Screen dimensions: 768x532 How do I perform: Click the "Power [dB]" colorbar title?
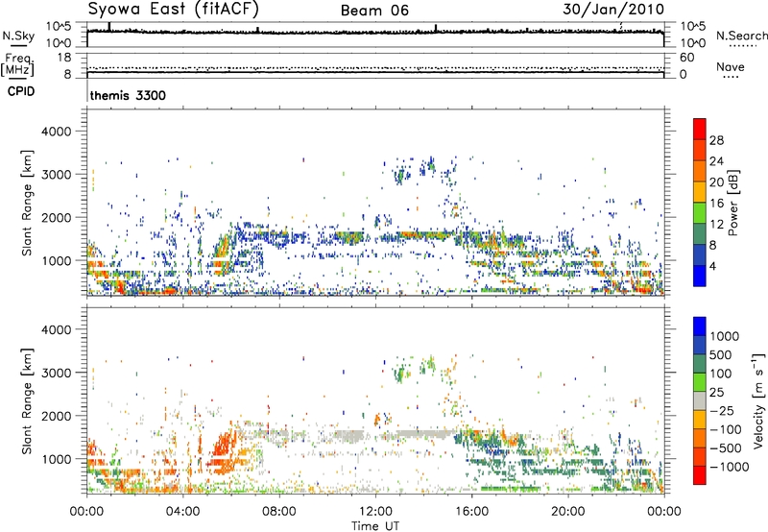pyautogui.click(x=732, y=203)
